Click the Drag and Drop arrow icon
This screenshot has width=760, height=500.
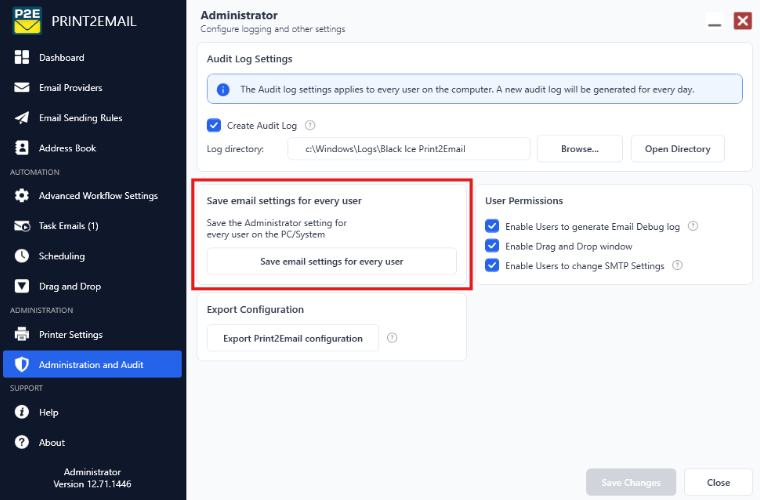click(22, 286)
